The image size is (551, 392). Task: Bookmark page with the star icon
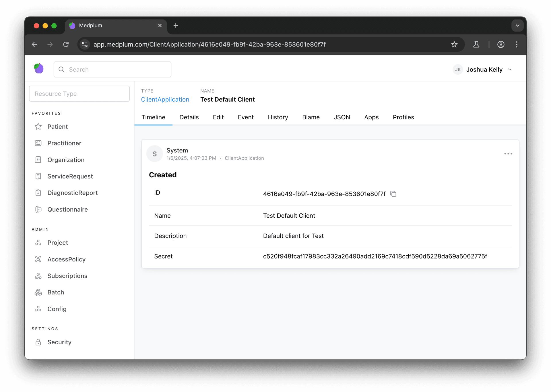point(454,44)
